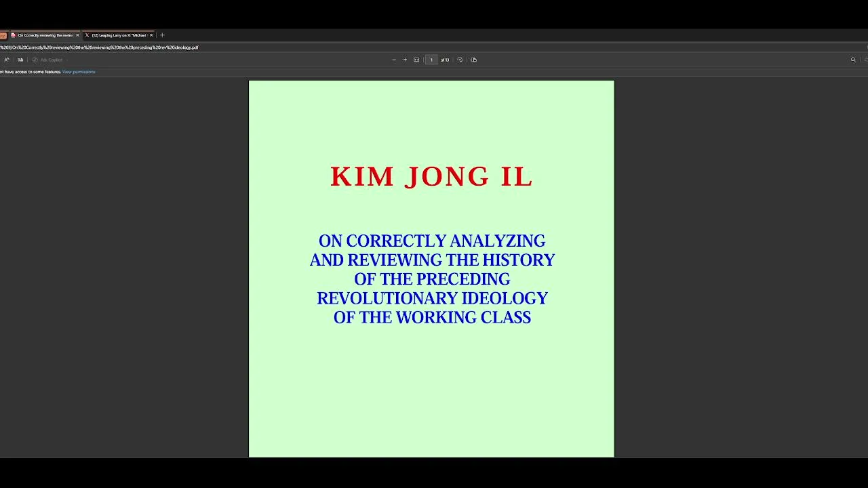The width and height of the screenshot is (868, 488).
Task: Click the 'OF THE WORKING CLASS' line
Action: pyautogui.click(x=432, y=317)
